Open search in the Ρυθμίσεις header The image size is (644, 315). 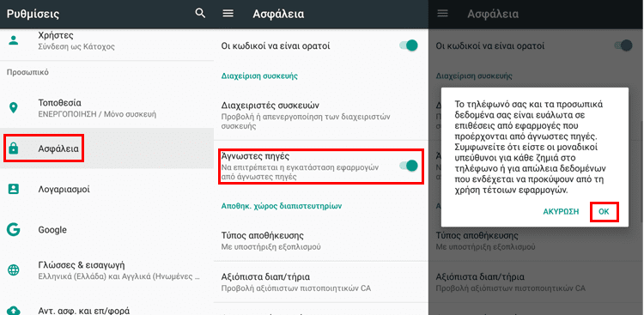(x=200, y=14)
